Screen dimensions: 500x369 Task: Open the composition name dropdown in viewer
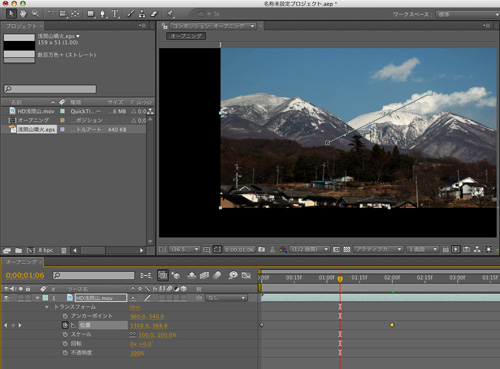tap(213, 26)
